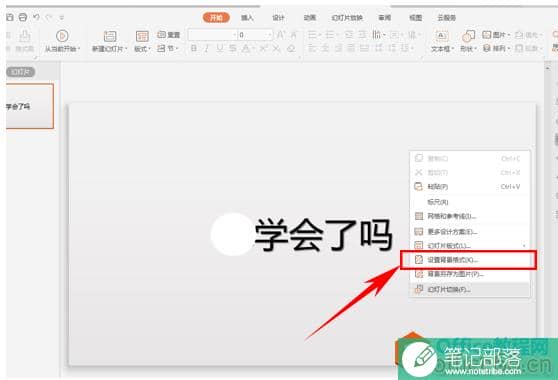558x380 pixels.
Task: Click the 文本框 text box icon
Action: [x=441, y=36]
